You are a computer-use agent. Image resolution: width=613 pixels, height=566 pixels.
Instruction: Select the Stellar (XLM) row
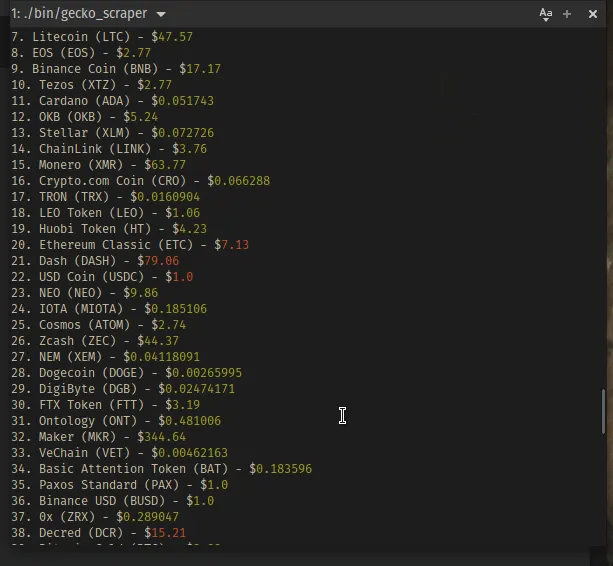tap(113, 133)
